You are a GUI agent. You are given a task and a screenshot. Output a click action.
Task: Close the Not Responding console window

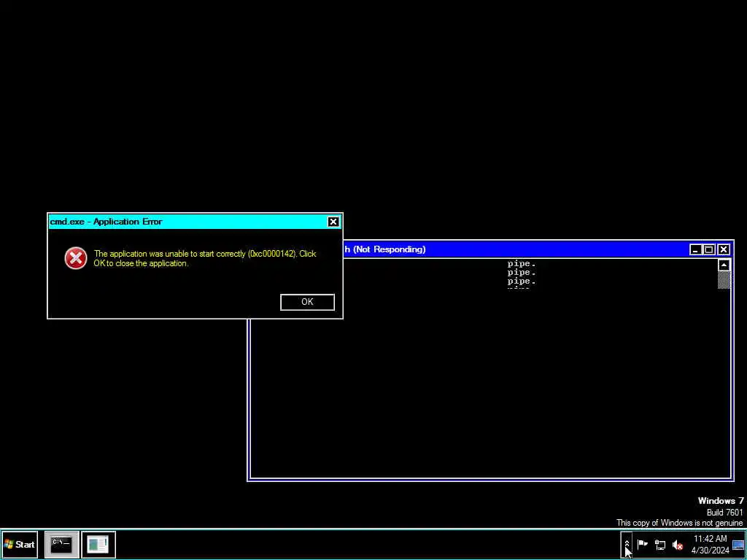click(723, 249)
